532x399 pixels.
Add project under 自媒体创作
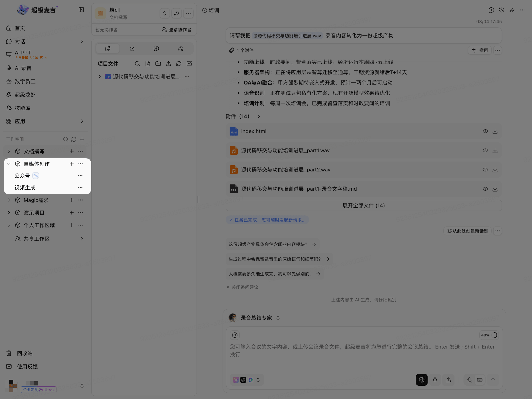(x=72, y=164)
